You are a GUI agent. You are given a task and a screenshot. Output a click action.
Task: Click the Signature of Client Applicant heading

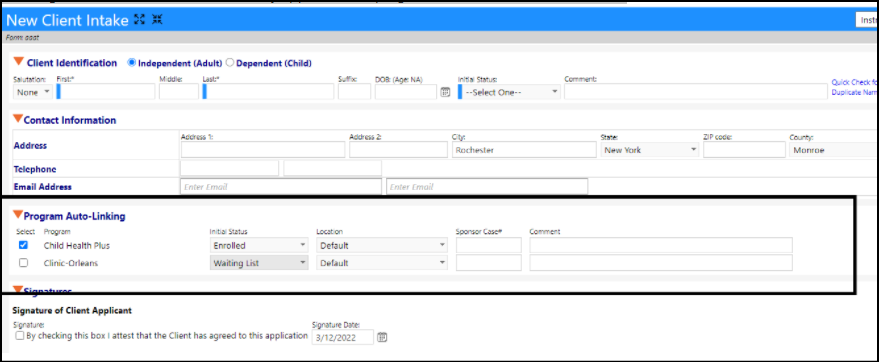click(72, 310)
